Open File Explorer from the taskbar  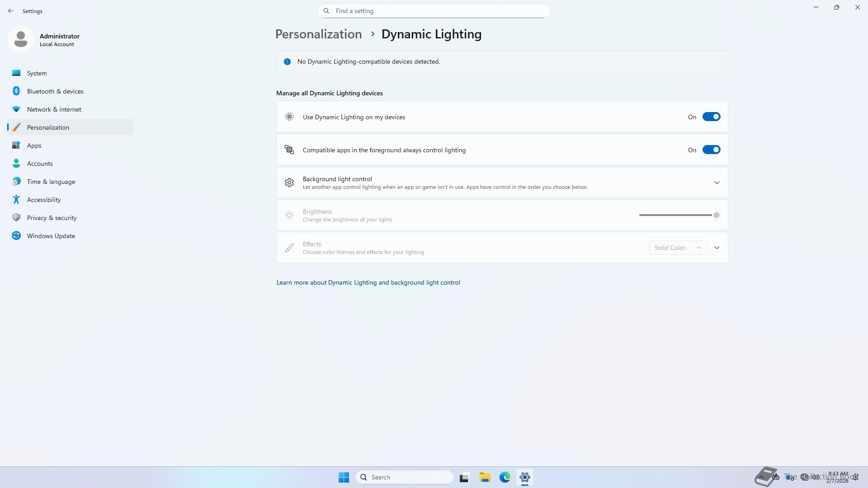pos(485,477)
